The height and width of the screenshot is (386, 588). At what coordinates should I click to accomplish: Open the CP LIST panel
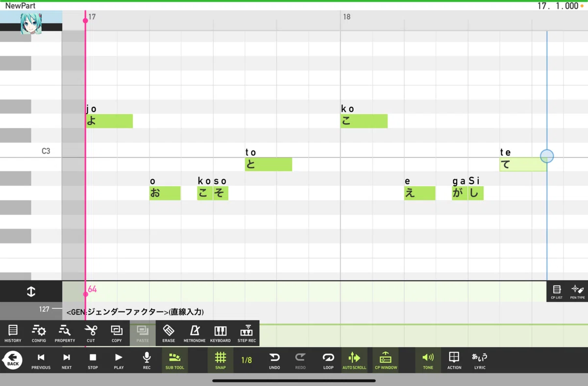pos(557,292)
